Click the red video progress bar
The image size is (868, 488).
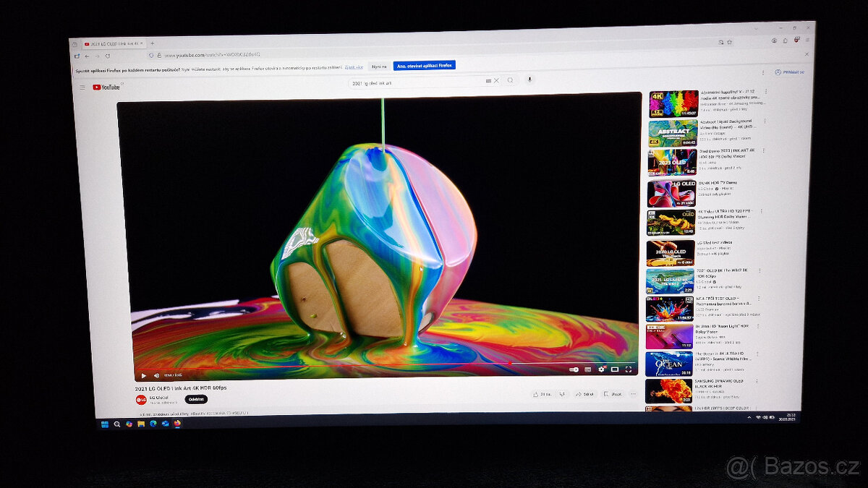point(325,365)
